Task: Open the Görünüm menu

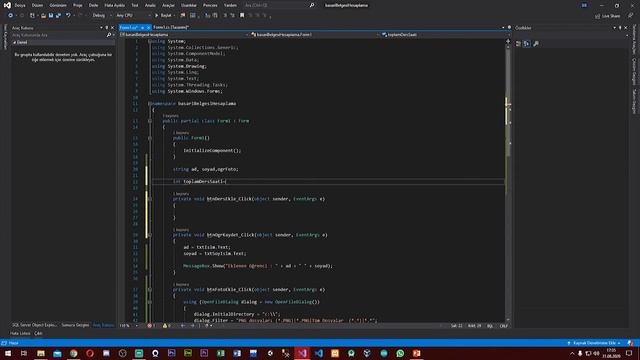Action: click(58, 5)
